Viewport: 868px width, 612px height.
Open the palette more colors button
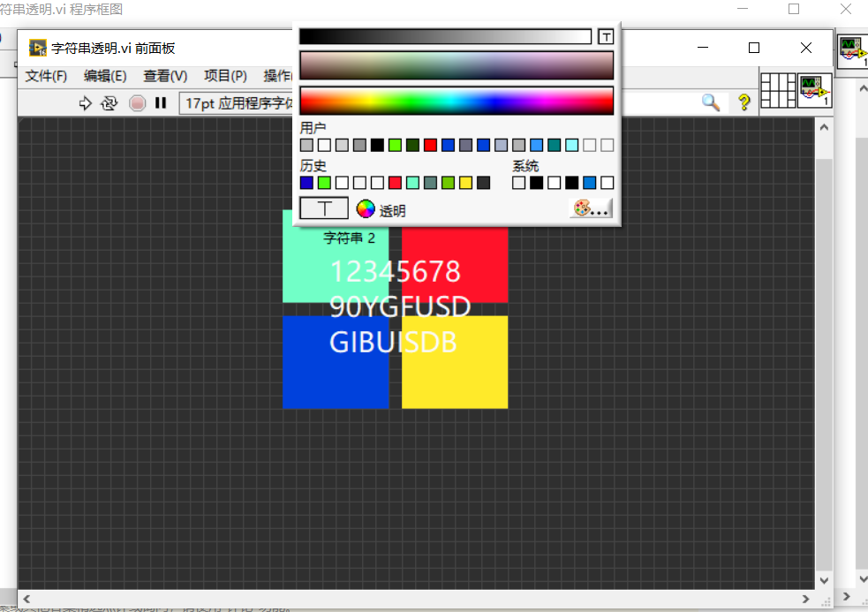[591, 208]
